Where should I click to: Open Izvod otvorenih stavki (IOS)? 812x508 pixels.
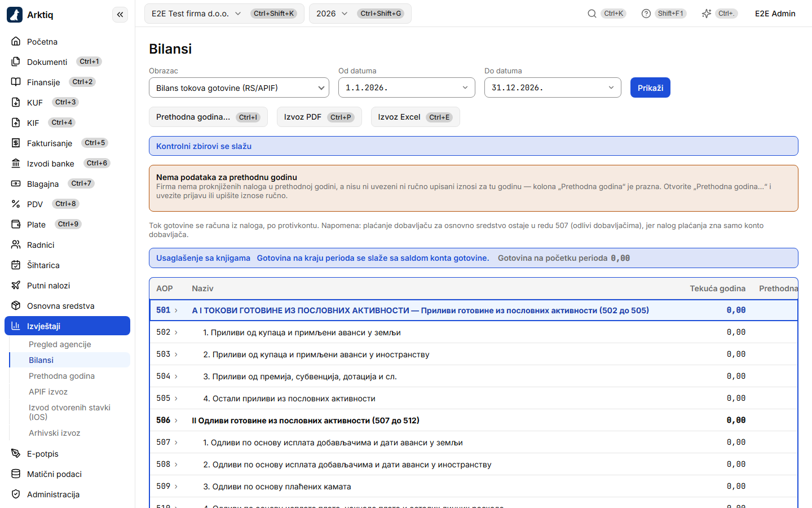[69, 412]
